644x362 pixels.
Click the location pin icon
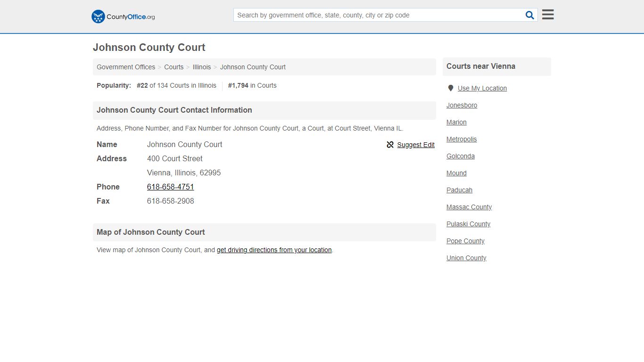point(451,88)
